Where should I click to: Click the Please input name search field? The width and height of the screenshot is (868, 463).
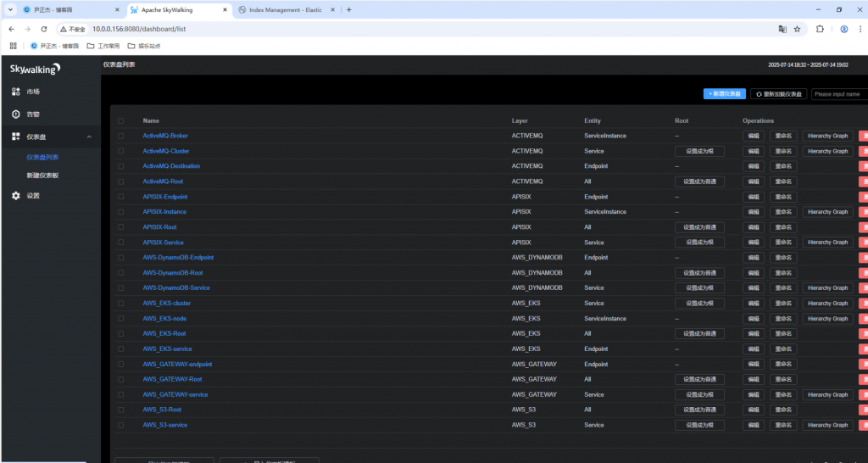(839, 94)
